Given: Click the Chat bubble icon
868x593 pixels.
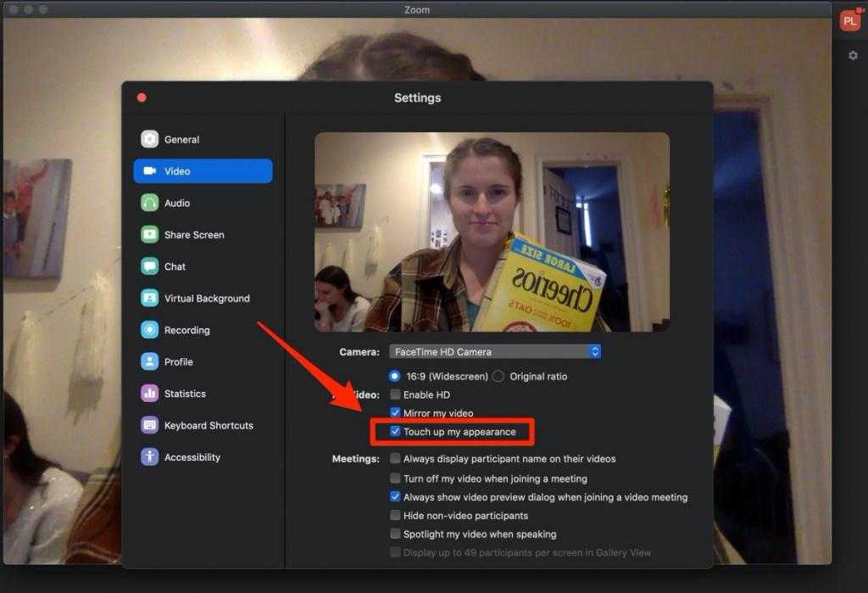Looking at the screenshot, I should 150,266.
